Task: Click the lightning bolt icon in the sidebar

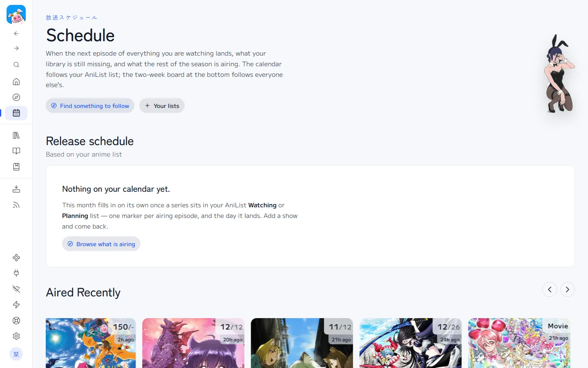Action: click(x=16, y=305)
